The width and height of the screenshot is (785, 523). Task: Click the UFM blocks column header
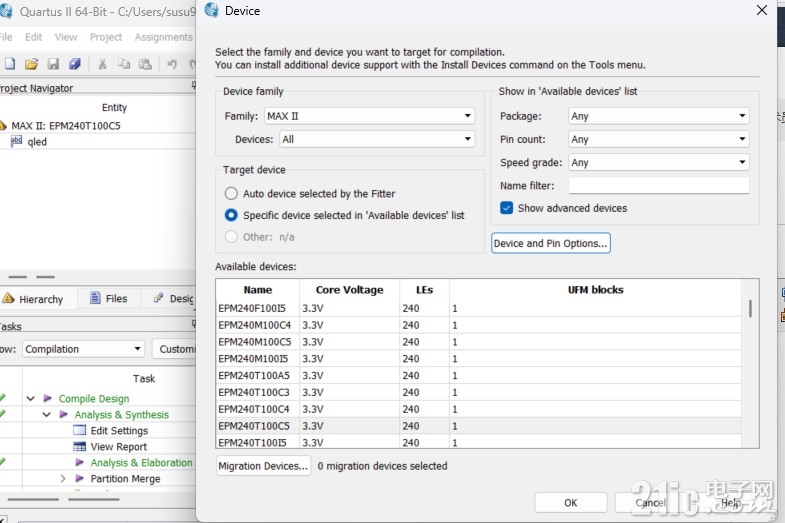(x=596, y=290)
